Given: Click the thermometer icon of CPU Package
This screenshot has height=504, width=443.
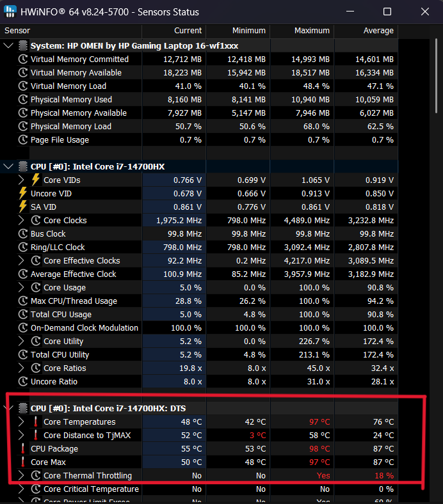Looking at the screenshot, I should click(x=23, y=448).
